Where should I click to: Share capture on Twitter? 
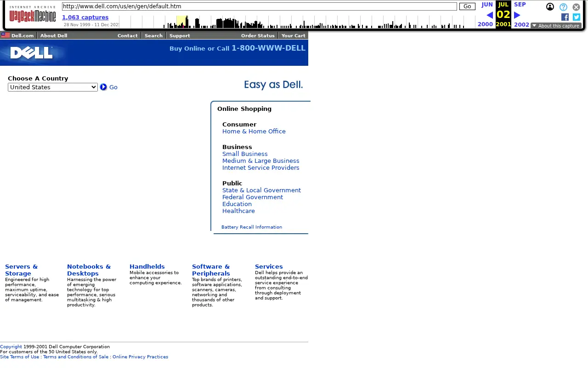(577, 17)
